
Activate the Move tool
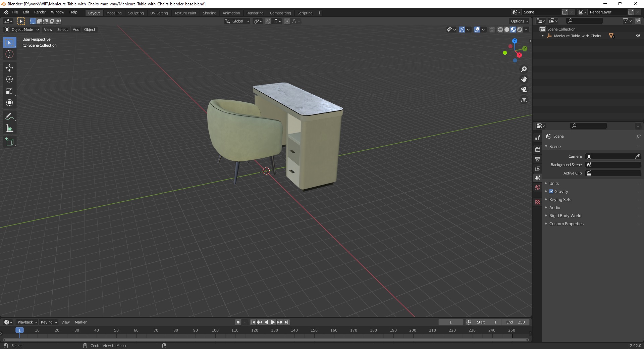(9, 68)
